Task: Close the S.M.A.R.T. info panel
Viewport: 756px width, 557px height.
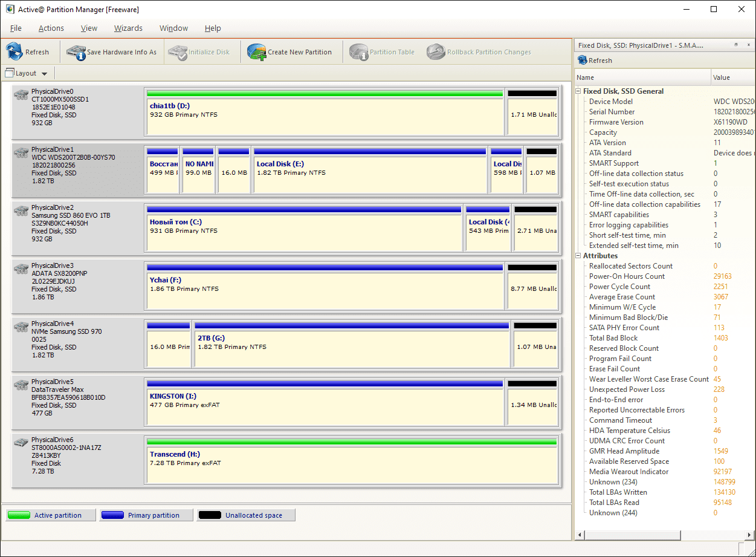Action: [748, 45]
